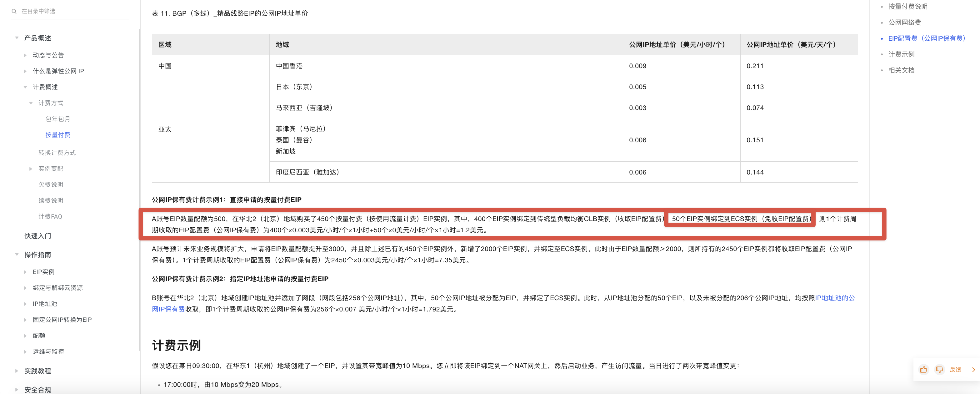Expand the 动态与公告 tree node
The width and height of the screenshot is (980, 394).
pos(25,55)
